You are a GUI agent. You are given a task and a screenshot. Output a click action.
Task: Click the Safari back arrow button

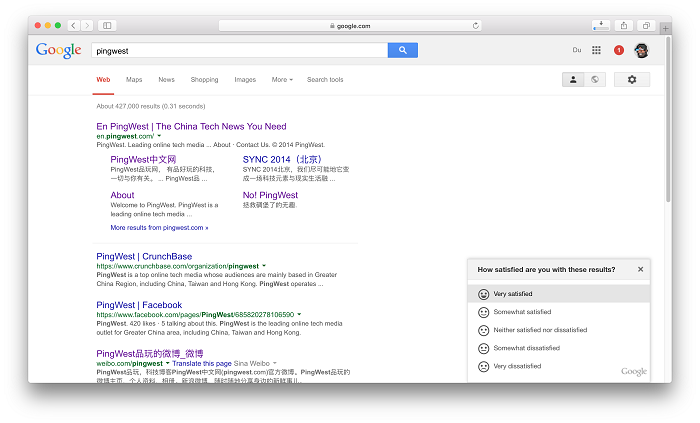[x=74, y=25]
